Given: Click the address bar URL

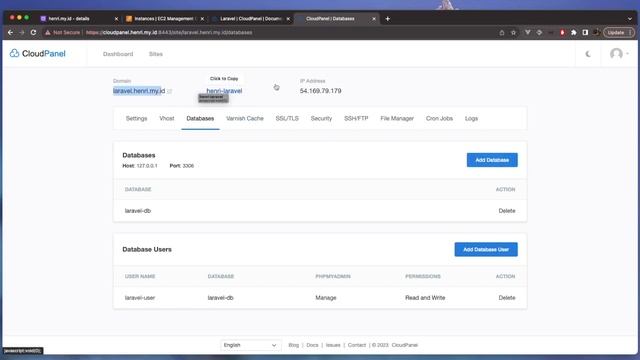Looking at the screenshot, I should point(169,32).
